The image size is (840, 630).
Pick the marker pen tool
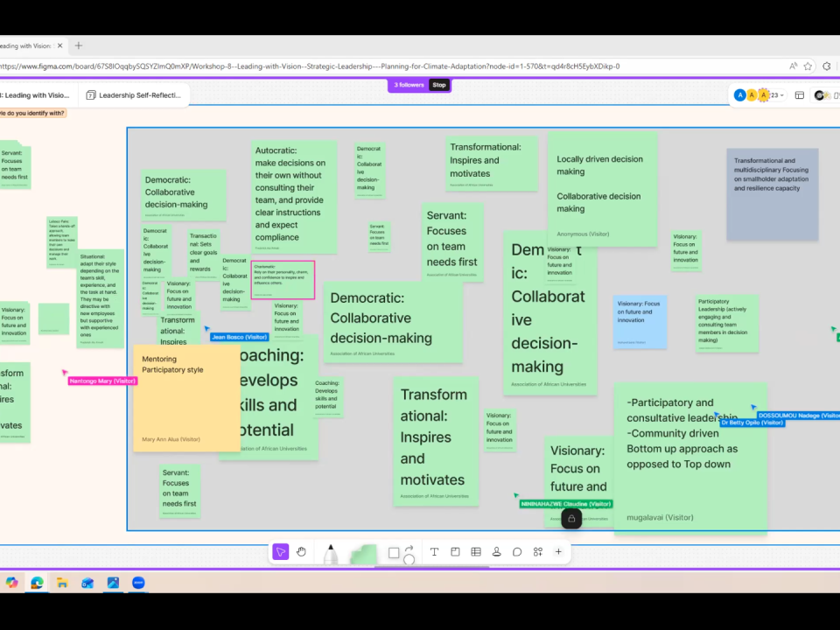[331, 553]
